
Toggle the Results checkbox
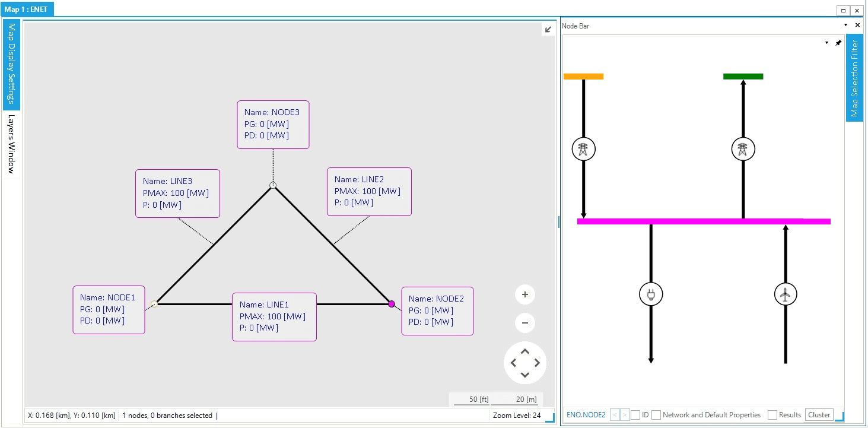(x=772, y=415)
